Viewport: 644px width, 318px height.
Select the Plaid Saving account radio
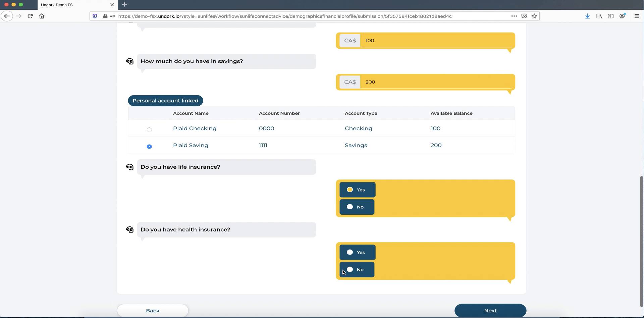[149, 147]
